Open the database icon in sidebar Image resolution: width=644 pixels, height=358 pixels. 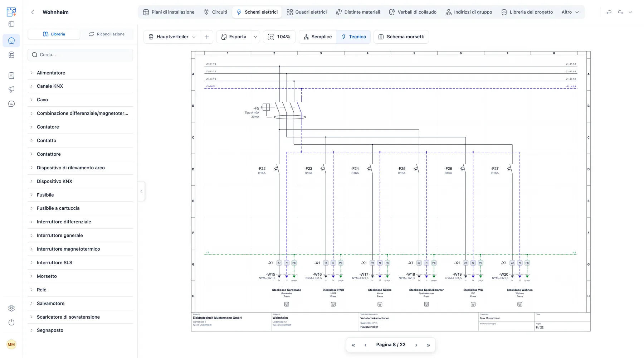coord(11,55)
